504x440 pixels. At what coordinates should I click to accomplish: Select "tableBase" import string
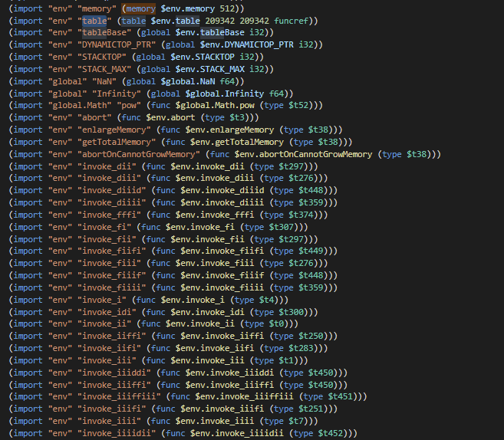pyautogui.click(x=104, y=33)
